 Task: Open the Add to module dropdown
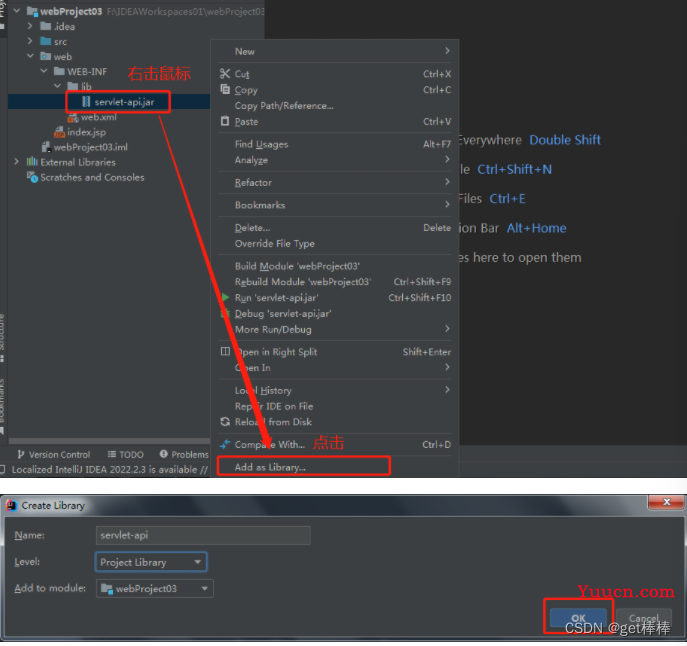[x=155, y=588]
